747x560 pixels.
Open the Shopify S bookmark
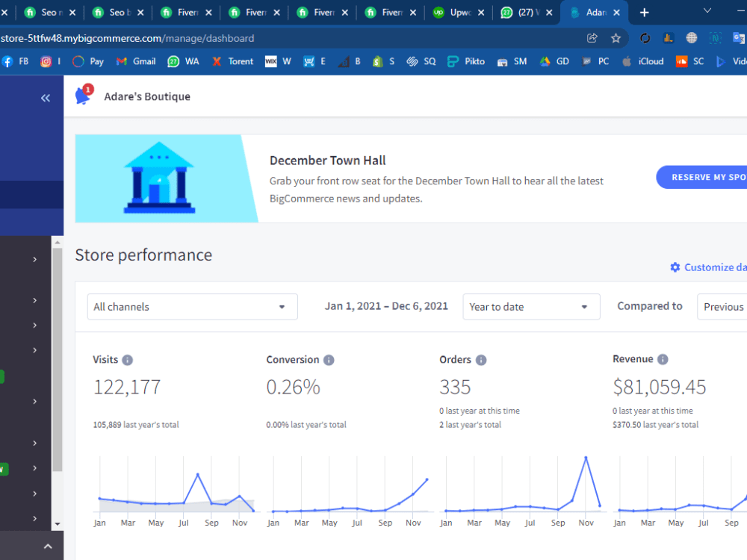tap(384, 61)
